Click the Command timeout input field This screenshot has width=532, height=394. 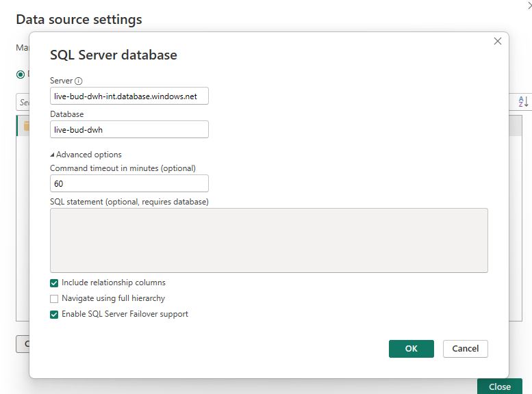129,183
